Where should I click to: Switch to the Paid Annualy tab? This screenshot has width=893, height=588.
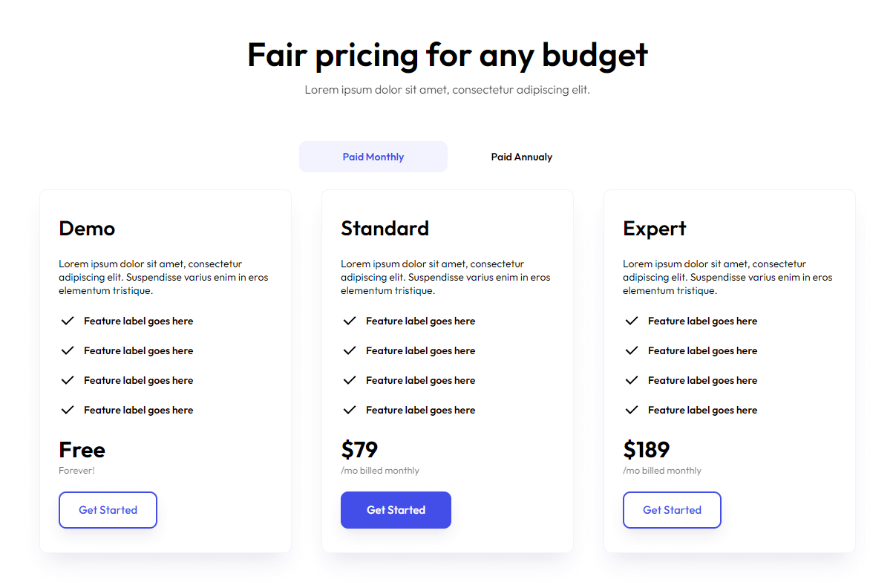(x=521, y=157)
